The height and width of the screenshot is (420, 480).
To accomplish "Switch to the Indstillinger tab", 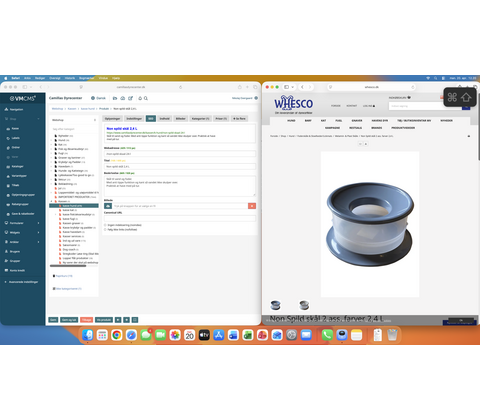I will 134,119.
